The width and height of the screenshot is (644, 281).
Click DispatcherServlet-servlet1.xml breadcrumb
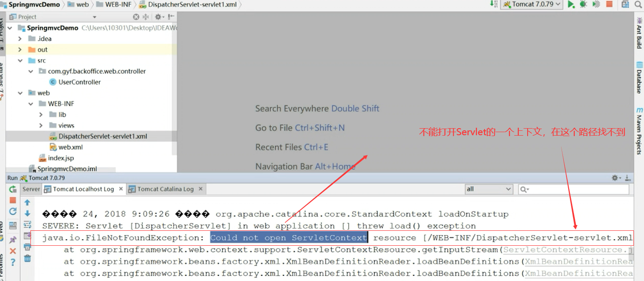pyautogui.click(x=188, y=4)
